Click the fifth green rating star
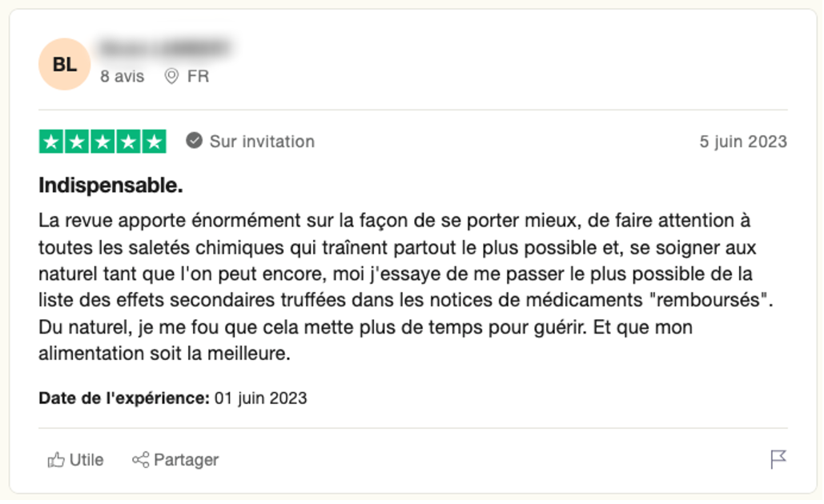The image size is (824, 504). click(x=153, y=142)
